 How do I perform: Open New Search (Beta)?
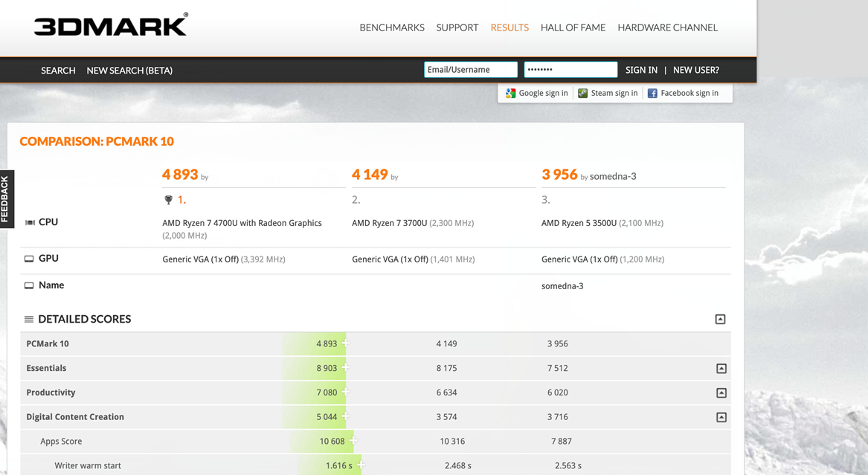(129, 70)
